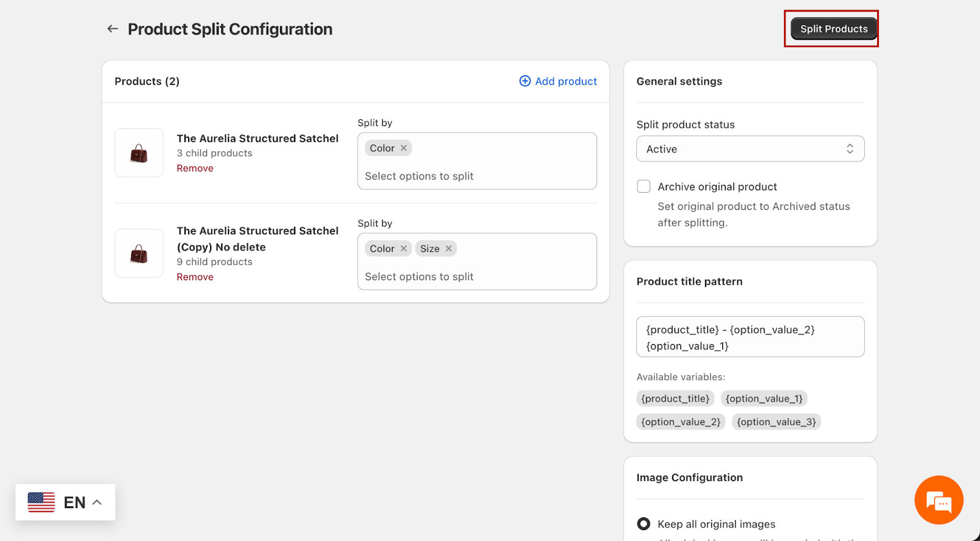Viewport: 980px width, 541px height.
Task: Open the orange chat support bubble
Action: (938, 500)
